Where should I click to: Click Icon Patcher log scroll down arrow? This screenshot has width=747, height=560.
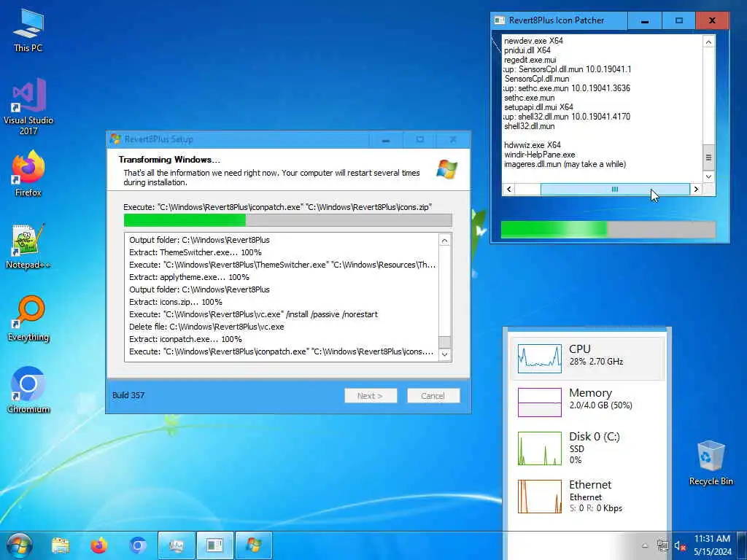pyautogui.click(x=708, y=176)
